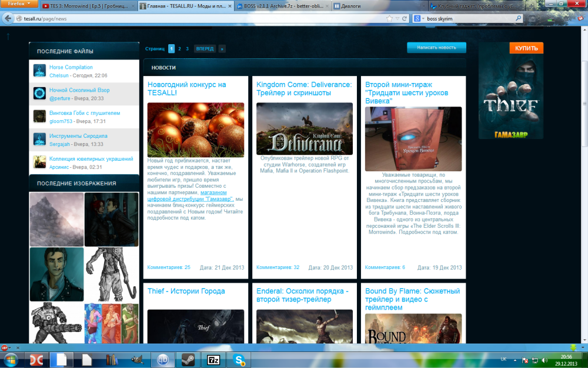Click the search magnifier icon in search box
The image size is (588, 368).
(x=518, y=18)
